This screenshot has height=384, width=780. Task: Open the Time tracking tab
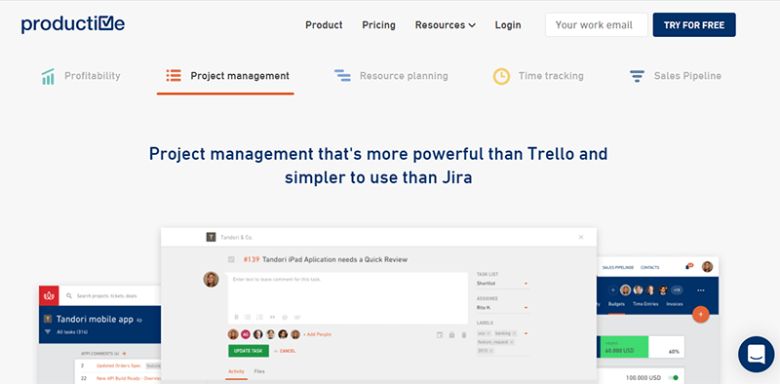click(538, 76)
